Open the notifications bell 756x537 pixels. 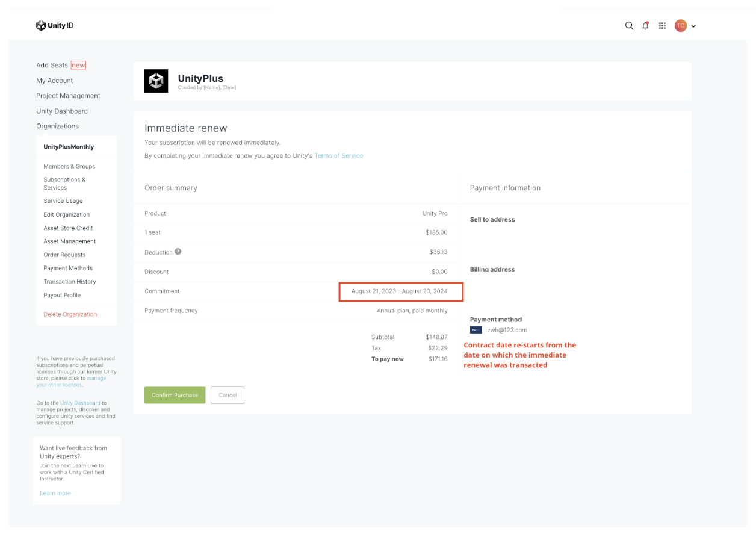pos(645,26)
